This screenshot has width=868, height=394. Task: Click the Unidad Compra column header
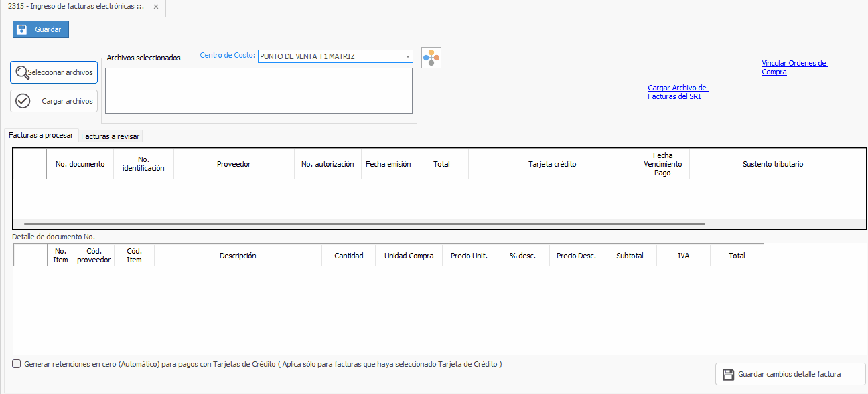(409, 256)
